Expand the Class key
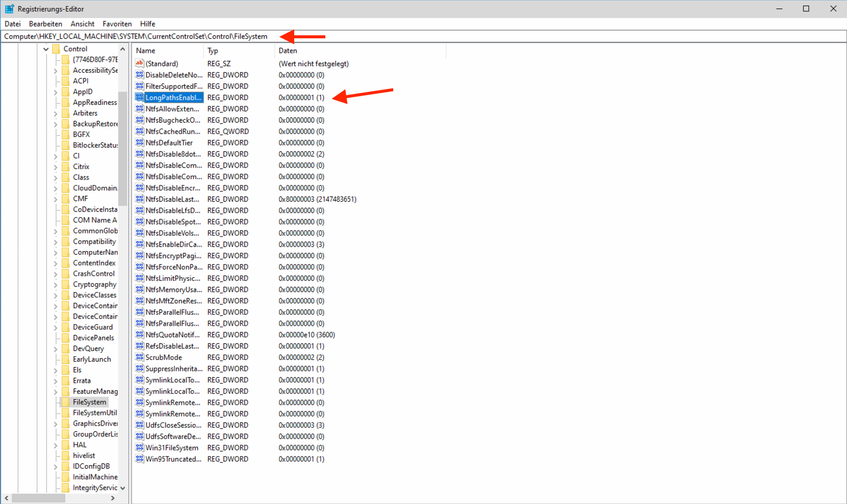Screen dimensions: 847x504 pyautogui.click(x=55, y=177)
